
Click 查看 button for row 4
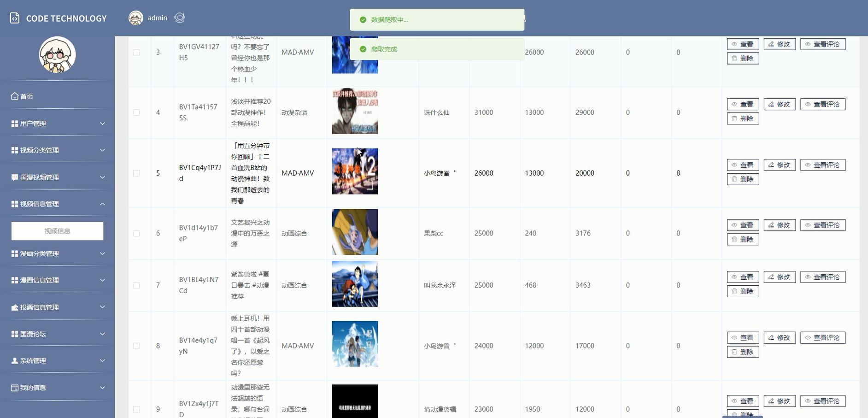pyautogui.click(x=743, y=104)
